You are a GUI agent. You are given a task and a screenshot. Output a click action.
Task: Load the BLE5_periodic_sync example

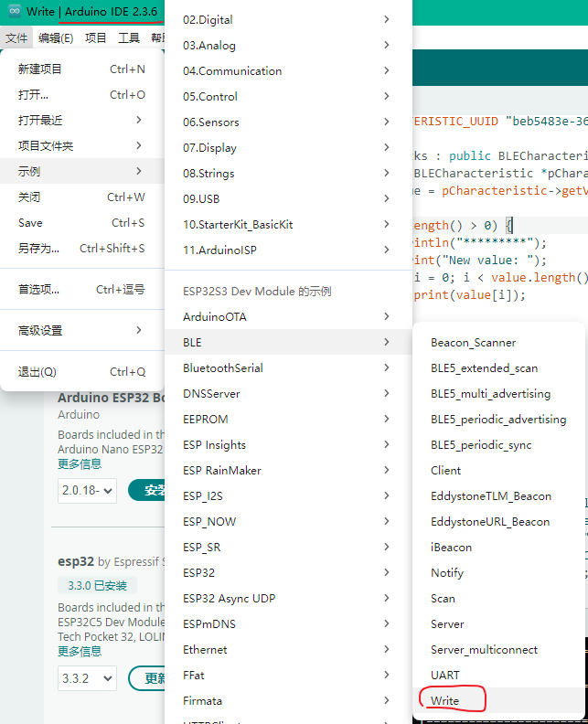[498, 444]
